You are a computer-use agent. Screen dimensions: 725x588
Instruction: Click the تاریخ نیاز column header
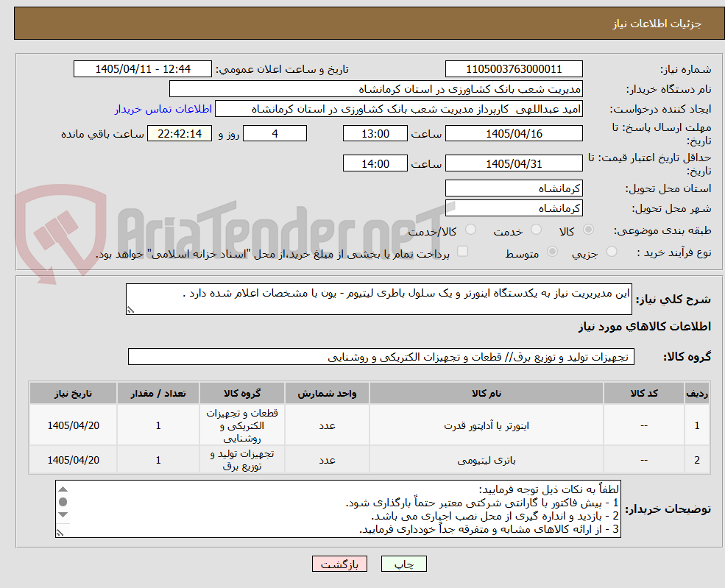click(x=73, y=394)
